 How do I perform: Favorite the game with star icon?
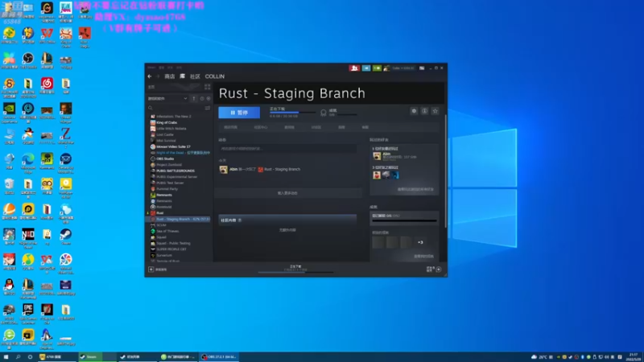[435, 111]
